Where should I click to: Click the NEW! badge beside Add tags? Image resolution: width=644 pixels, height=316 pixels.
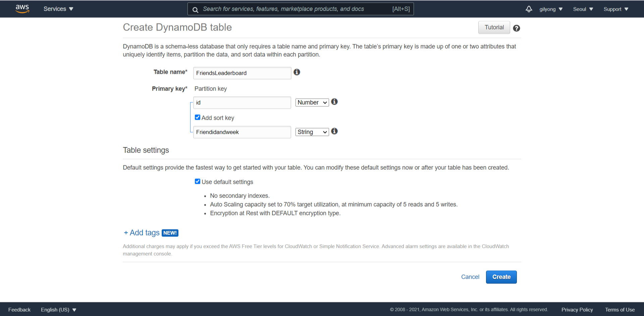coord(170,233)
